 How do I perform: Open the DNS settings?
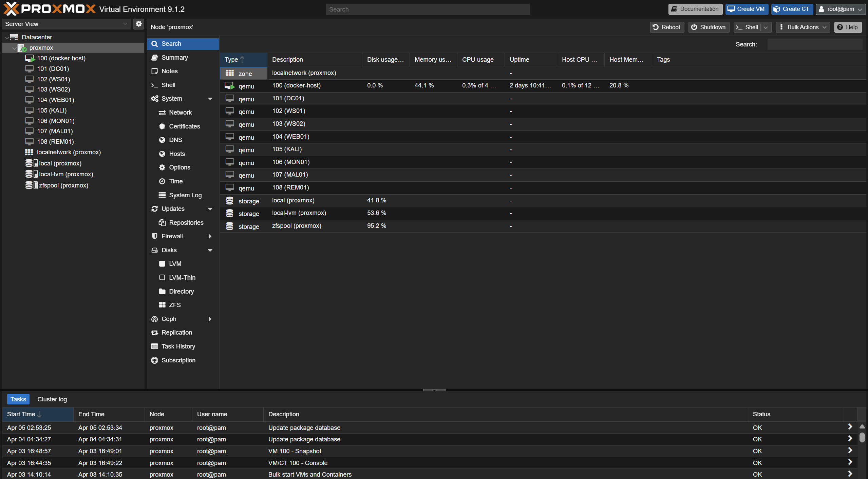(x=175, y=140)
